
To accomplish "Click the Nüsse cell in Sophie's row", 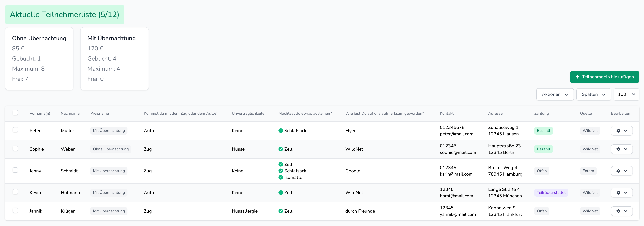I will [238, 149].
